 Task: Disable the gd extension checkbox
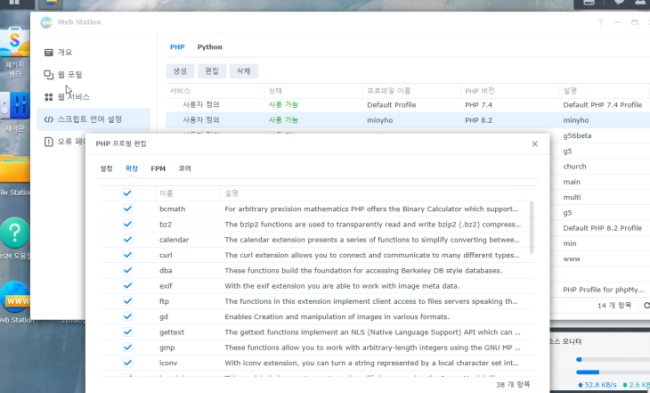coord(128,316)
